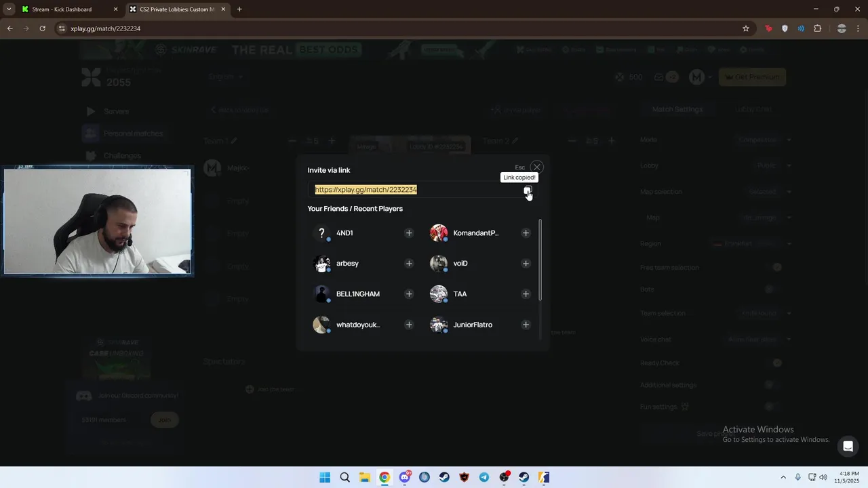This screenshot has width=868, height=488.
Task: Open the Extensions puzzle menu
Action: (818, 28)
